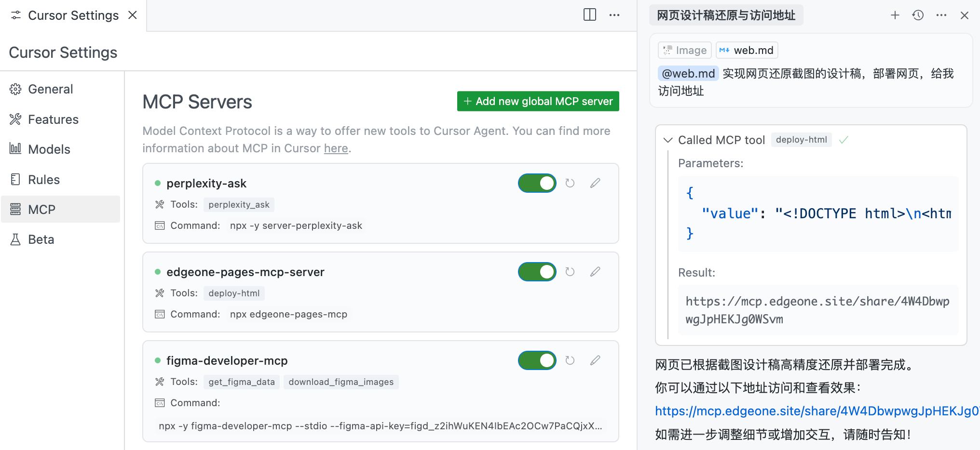Open the deployed edgeone site URL link

click(x=815, y=411)
